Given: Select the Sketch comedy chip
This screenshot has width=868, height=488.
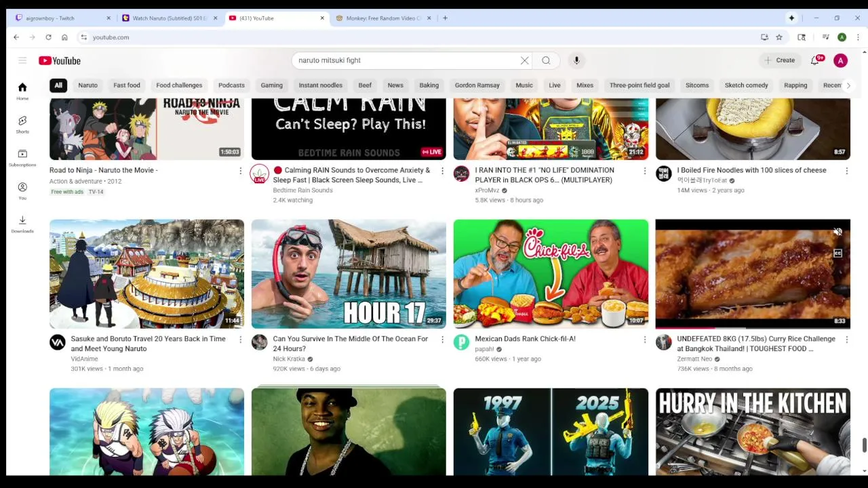Looking at the screenshot, I should 746,85.
